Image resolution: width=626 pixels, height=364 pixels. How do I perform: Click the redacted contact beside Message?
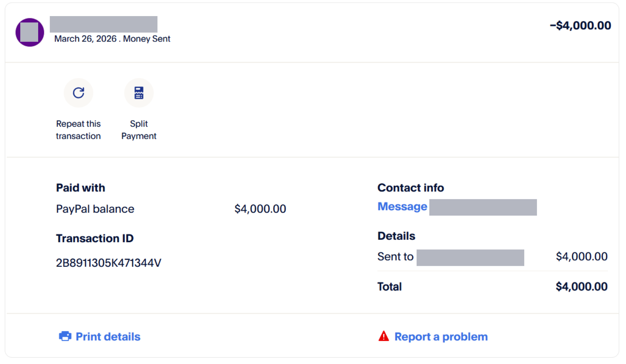(483, 207)
